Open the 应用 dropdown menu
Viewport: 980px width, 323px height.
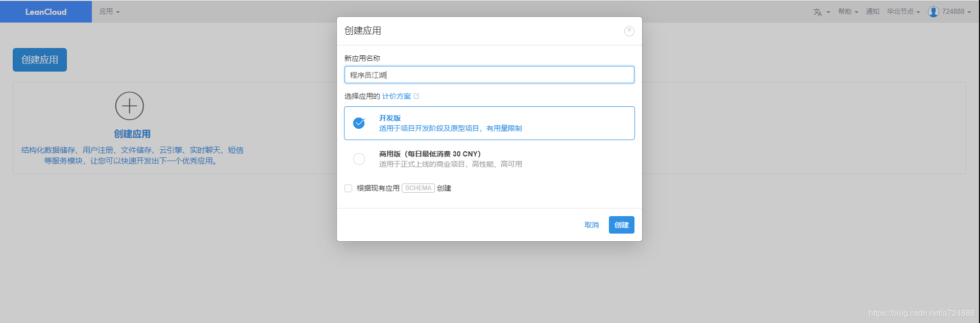click(109, 11)
